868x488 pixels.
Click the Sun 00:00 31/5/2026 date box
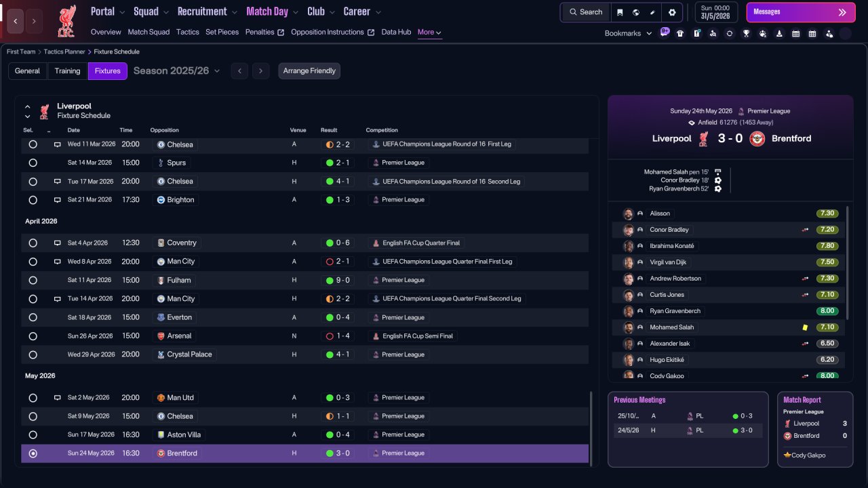716,12
